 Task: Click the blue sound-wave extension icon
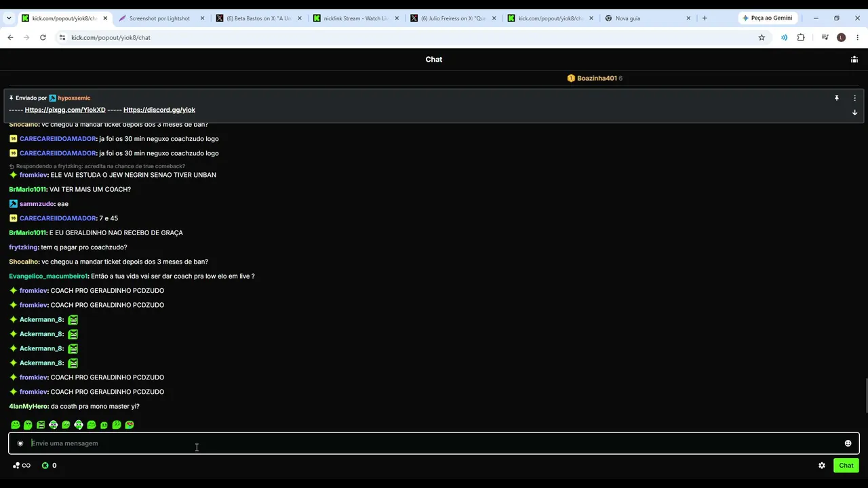[x=784, y=37]
